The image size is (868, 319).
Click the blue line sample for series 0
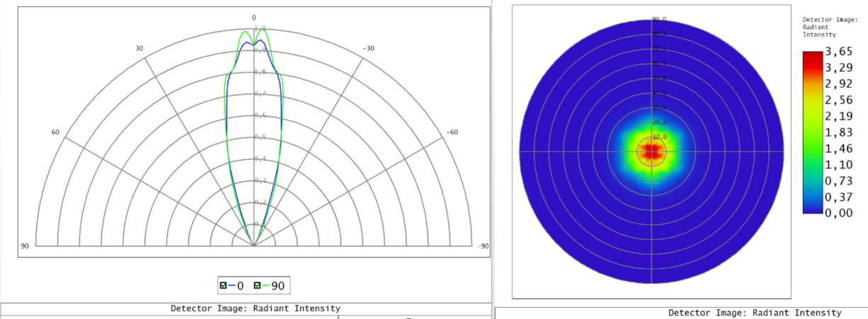pos(232,286)
